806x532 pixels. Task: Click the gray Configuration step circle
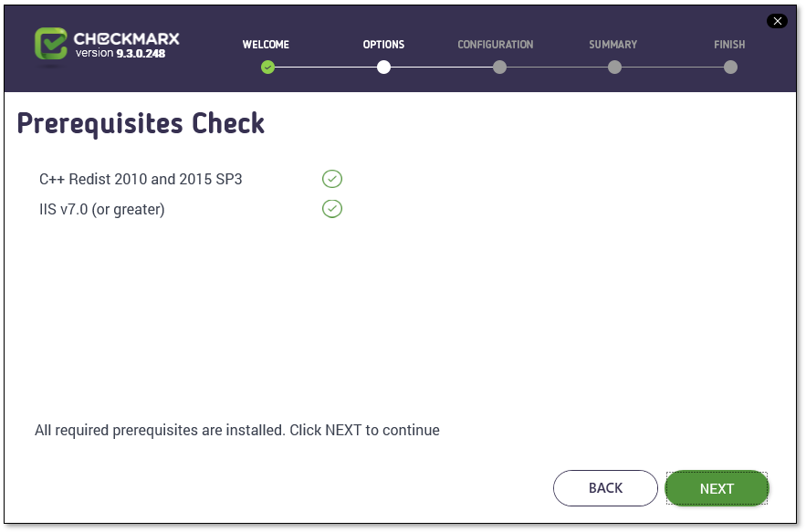[x=499, y=67]
